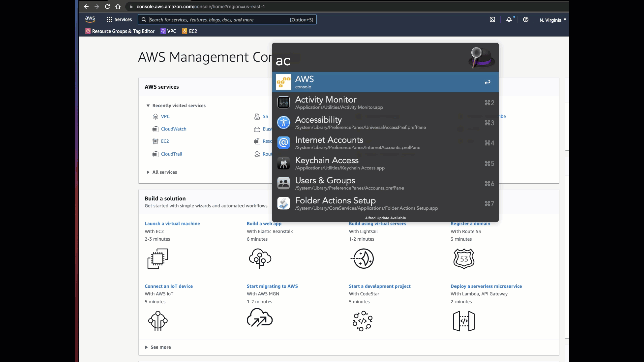This screenshot has width=644, height=362.
Task: Reload the page with refresh icon
Action: coord(107,7)
